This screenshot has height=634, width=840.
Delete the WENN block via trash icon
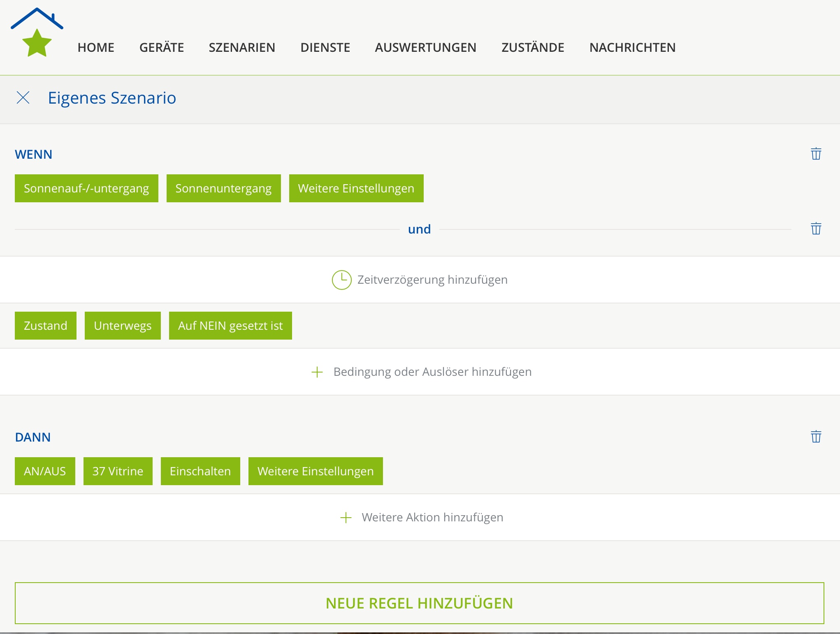click(x=816, y=154)
